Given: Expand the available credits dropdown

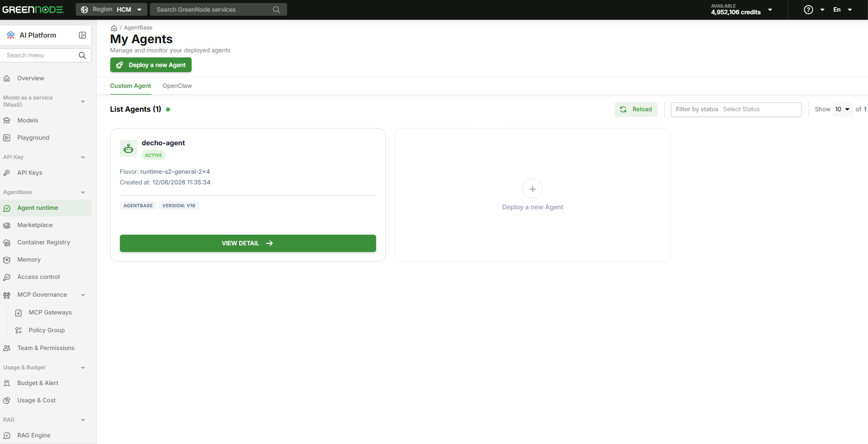Looking at the screenshot, I should coord(770,10).
